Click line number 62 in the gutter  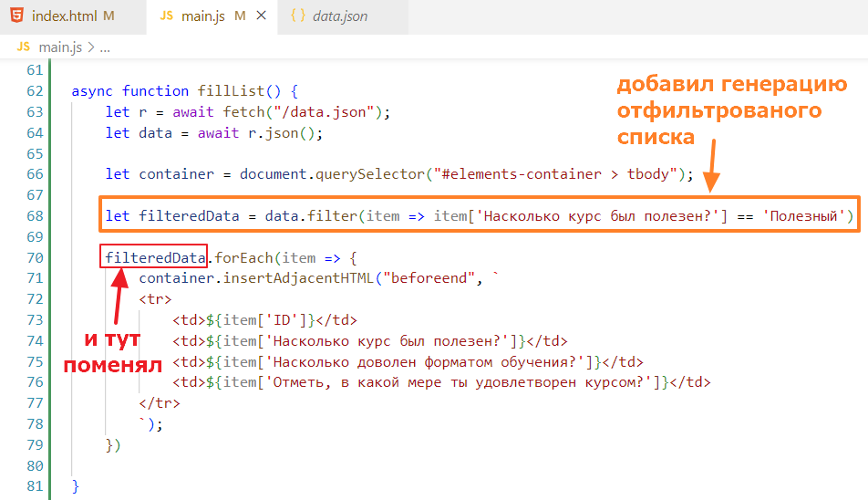click(35, 91)
